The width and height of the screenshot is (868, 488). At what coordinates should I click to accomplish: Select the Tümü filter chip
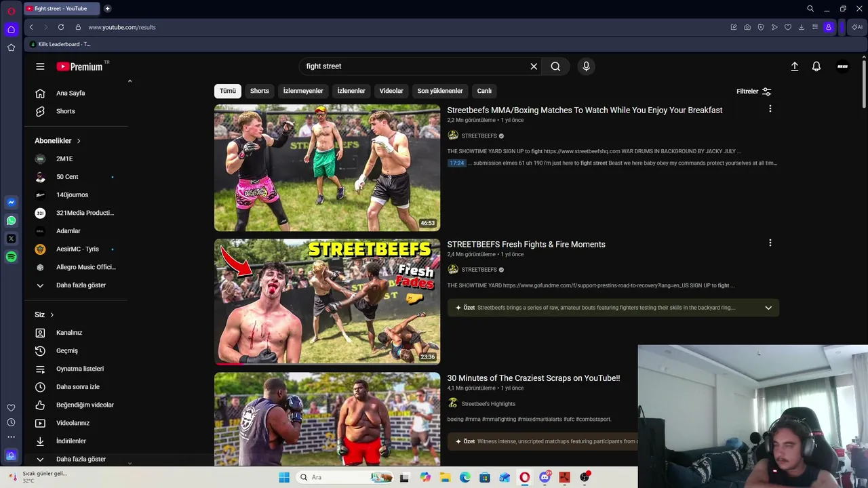[x=228, y=91]
